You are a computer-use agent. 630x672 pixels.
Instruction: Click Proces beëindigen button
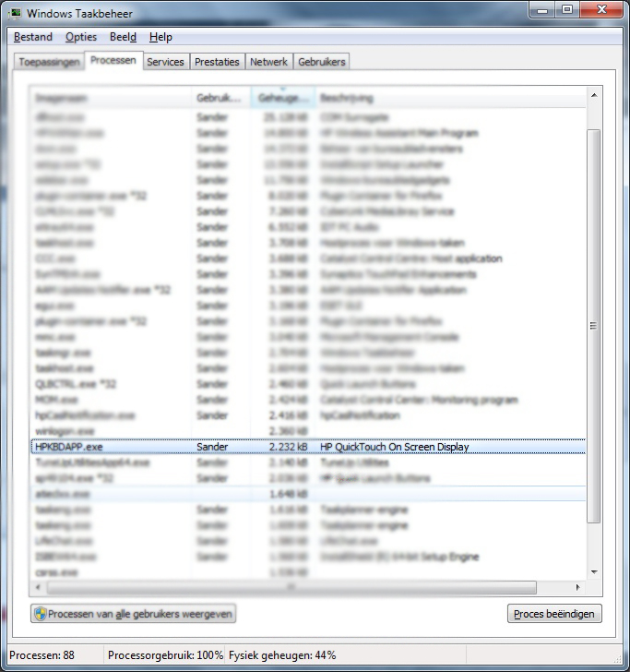[554, 614]
